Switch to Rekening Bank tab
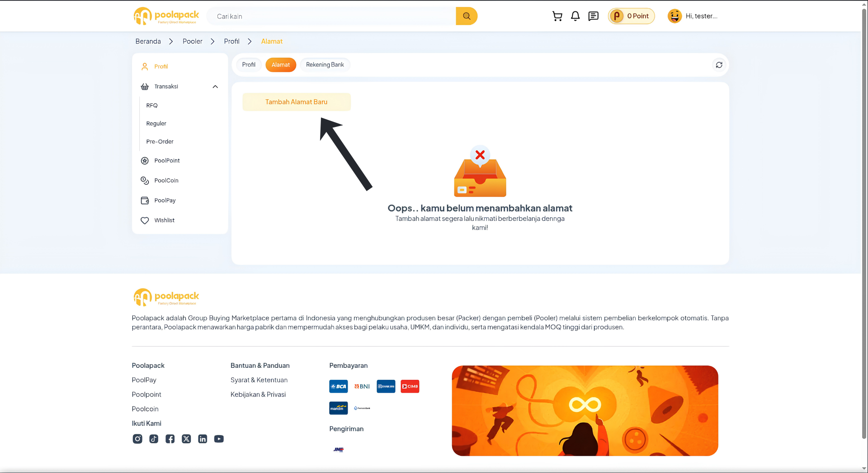 click(325, 65)
